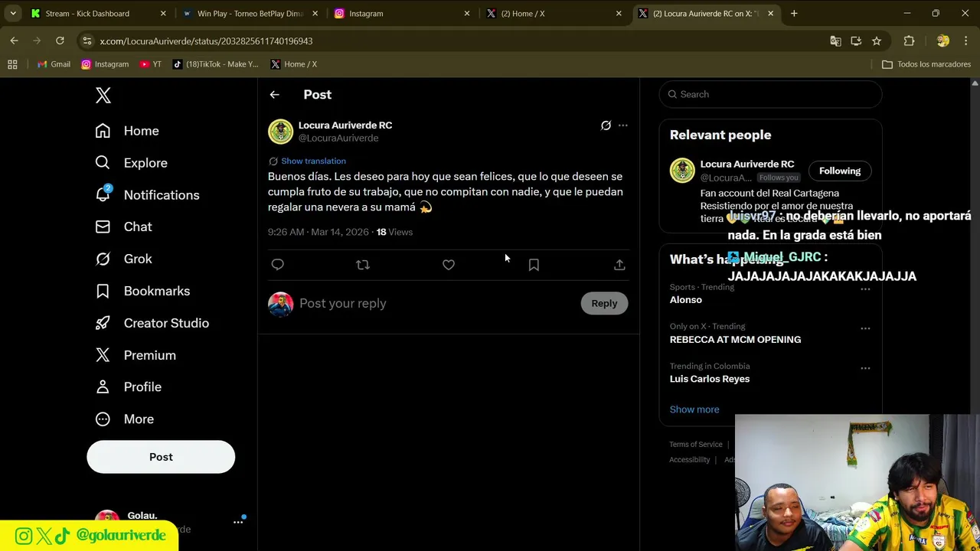Viewport: 980px width, 551px height.
Task: Open Luis Carlos Reyes trend options
Action: pos(865,368)
